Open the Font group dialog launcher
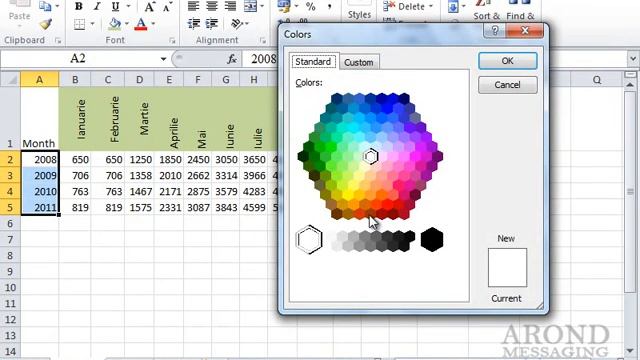The image size is (640, 360). [x=172, y=40]
